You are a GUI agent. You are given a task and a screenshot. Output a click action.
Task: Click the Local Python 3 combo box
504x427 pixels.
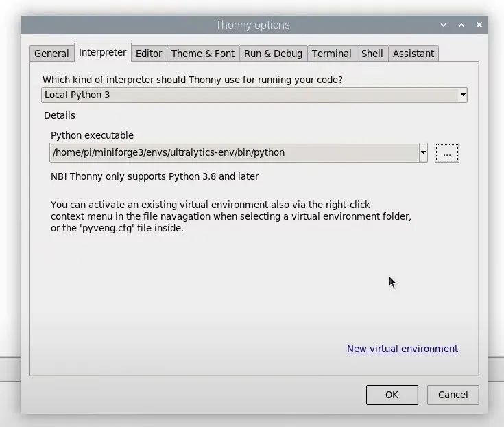click(254, 95)
